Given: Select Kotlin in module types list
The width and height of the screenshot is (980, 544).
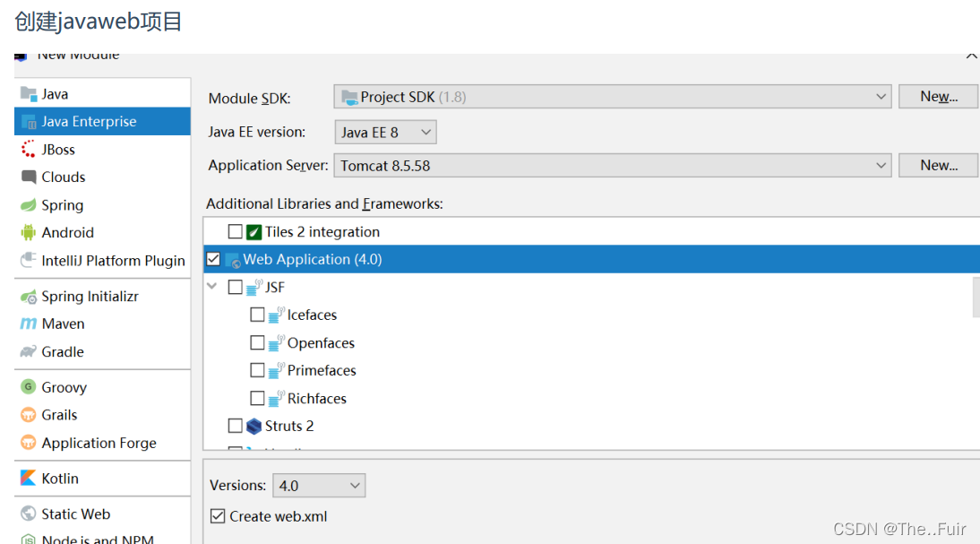Looking at the screenshot, I should coord(102,479).
